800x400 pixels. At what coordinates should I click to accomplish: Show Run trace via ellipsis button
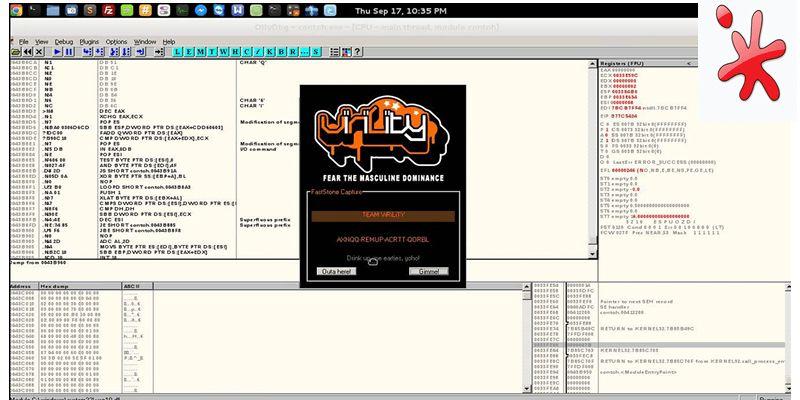coord(305,52)
